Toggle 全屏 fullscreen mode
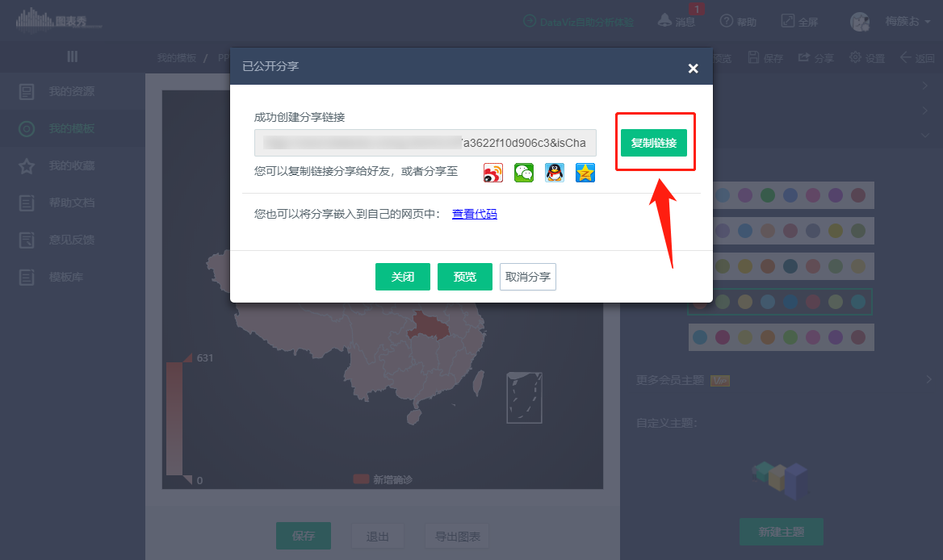This screenshot has width=943, height=560. (x=799, y=22)
